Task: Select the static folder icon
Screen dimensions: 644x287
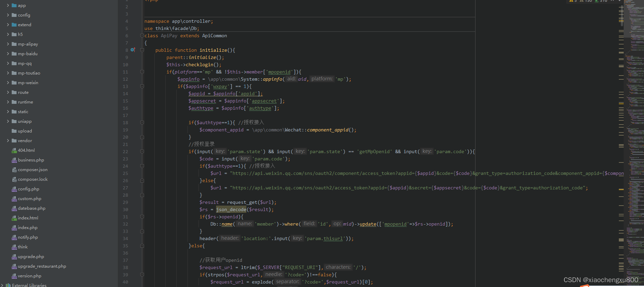Action: 14,112
